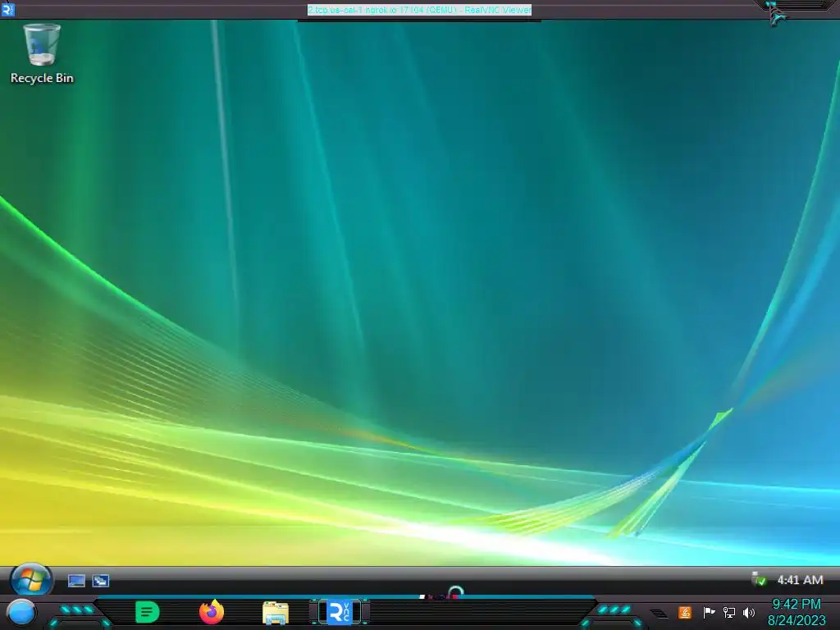The width and height of the screenshot is (840, 630).
Task: Open the green chat app on the host taskbar
Action: point(148,612)
